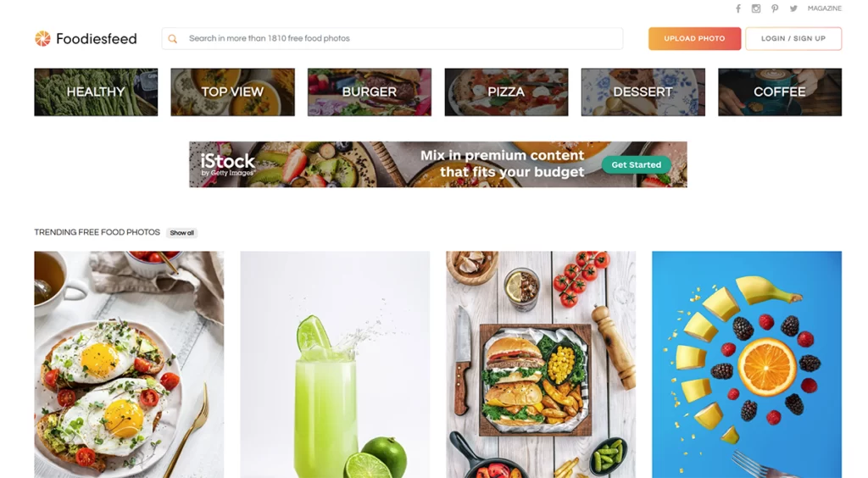The image size is (868, 478).
Task: Focus the free food photos search field
Action: pos(392,39)
